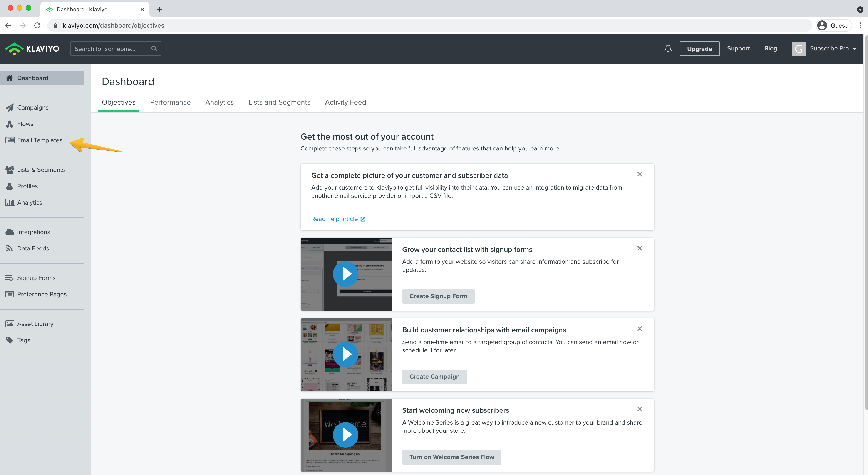Open Signup Forms label in the sidebar

click(36, 278)
